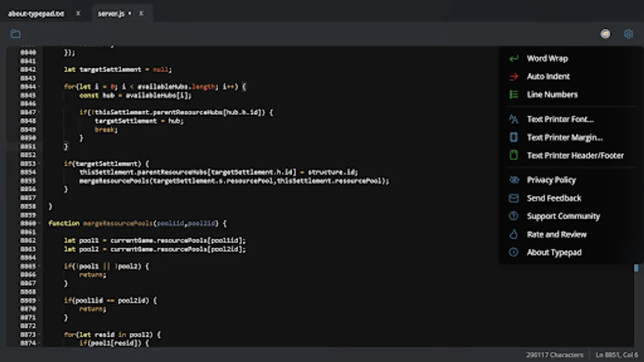Screen dimensions: 644x362
Task: Click the settings gear icon
Action: (628, 34)
